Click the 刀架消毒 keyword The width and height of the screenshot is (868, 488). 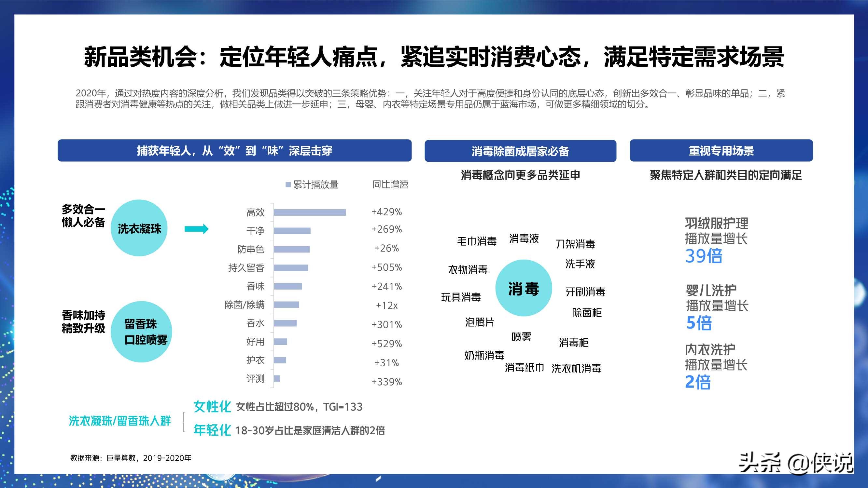[575, 244]
